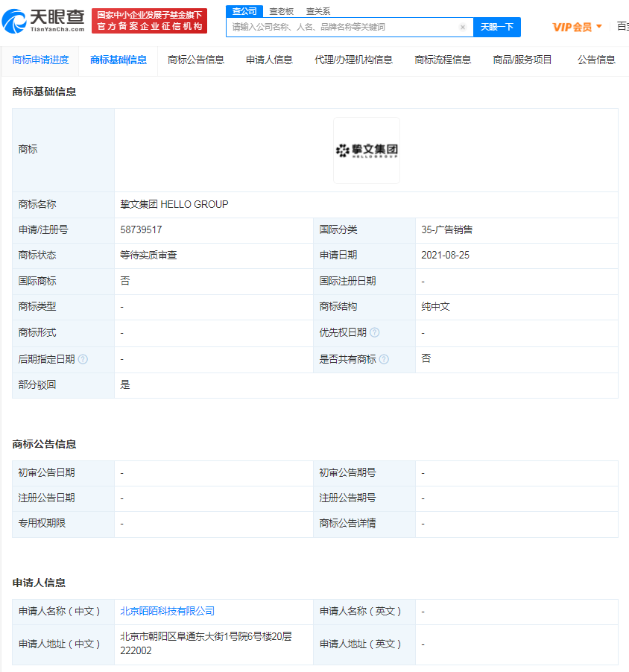The width and height of the screenshot is (629, 672).
Task: Switch to the 查关系 search tab
Action: coord(318,11)
